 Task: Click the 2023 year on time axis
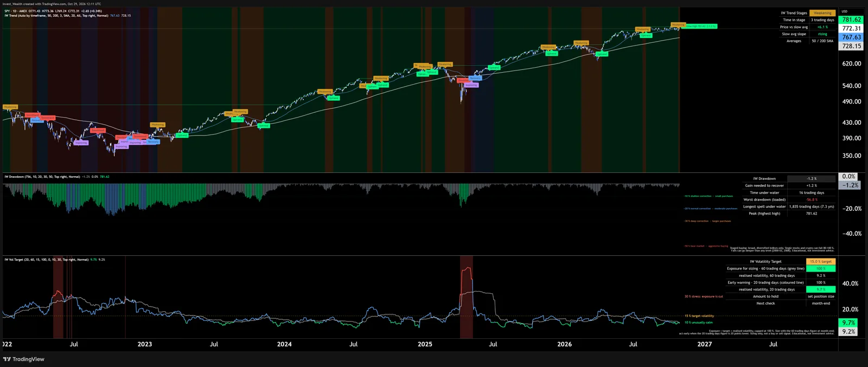coord(145,344)
